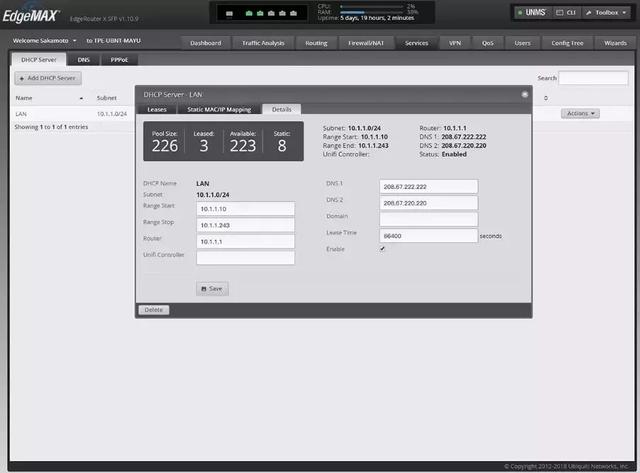This screenshot has width=640, height=473.
Task: Click the Pool Size 226 statistic
Action: (x=165, y=142)
